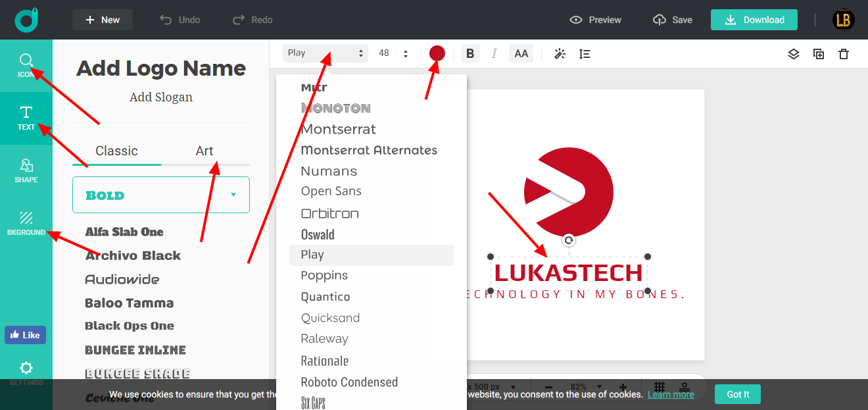Click the Facebook Like button
The image size is (868, 410).
26,335
